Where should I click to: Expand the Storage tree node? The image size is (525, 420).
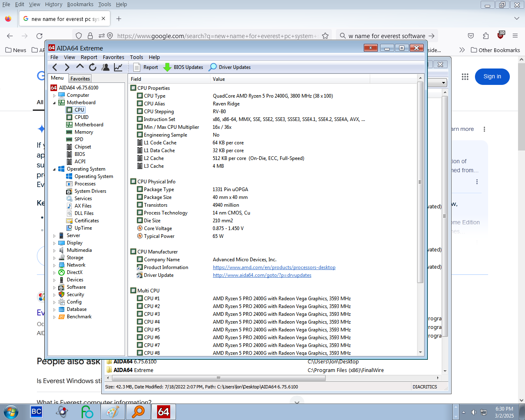pos(54,258)
